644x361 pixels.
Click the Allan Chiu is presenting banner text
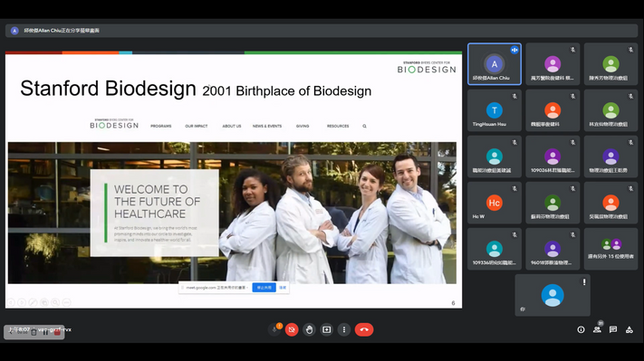pyautogui.click(x=62, y=31)
